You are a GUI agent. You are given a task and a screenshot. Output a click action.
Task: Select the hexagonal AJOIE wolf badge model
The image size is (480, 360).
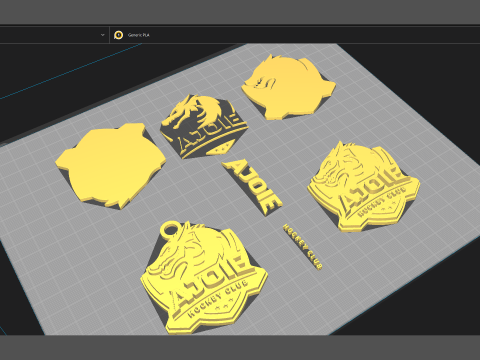pos(203,127)
